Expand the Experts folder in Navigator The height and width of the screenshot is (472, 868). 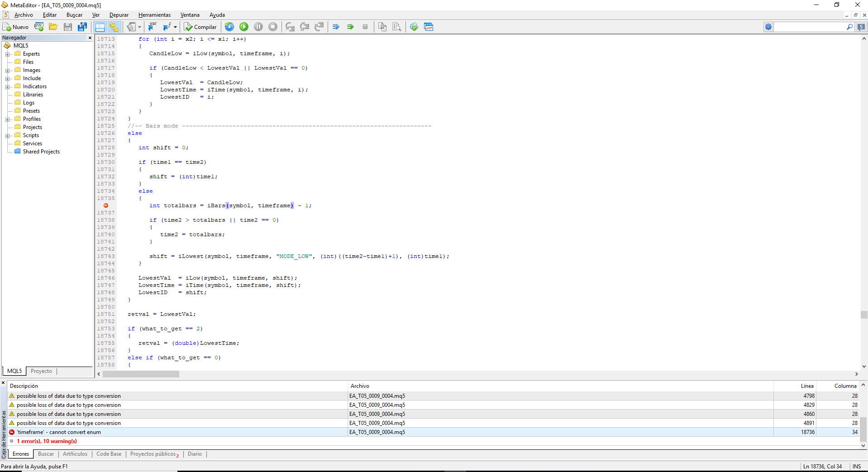tap(8, 54)
